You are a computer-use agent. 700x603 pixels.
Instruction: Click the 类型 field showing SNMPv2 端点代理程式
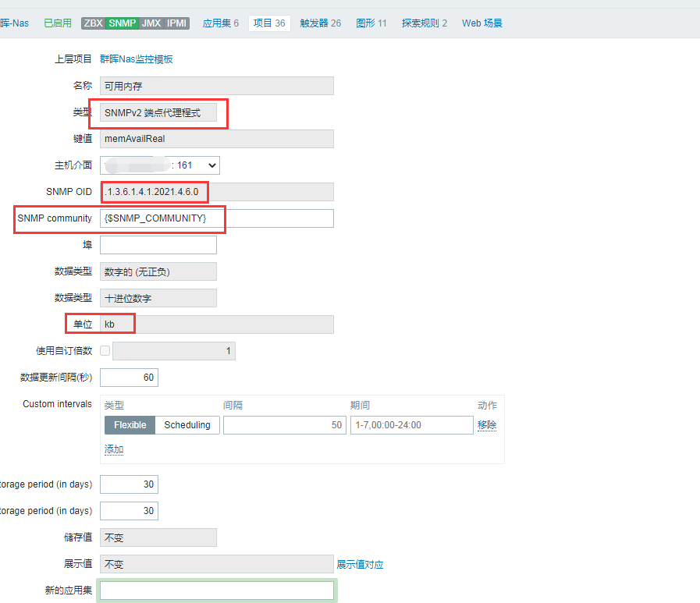click(158, 112)
